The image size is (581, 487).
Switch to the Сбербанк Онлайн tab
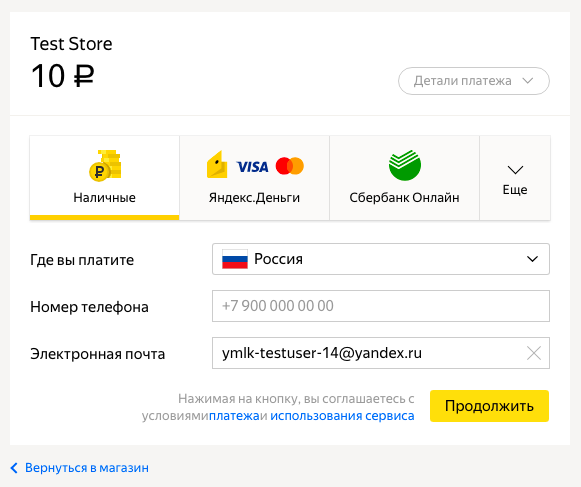tap(405, 178)
